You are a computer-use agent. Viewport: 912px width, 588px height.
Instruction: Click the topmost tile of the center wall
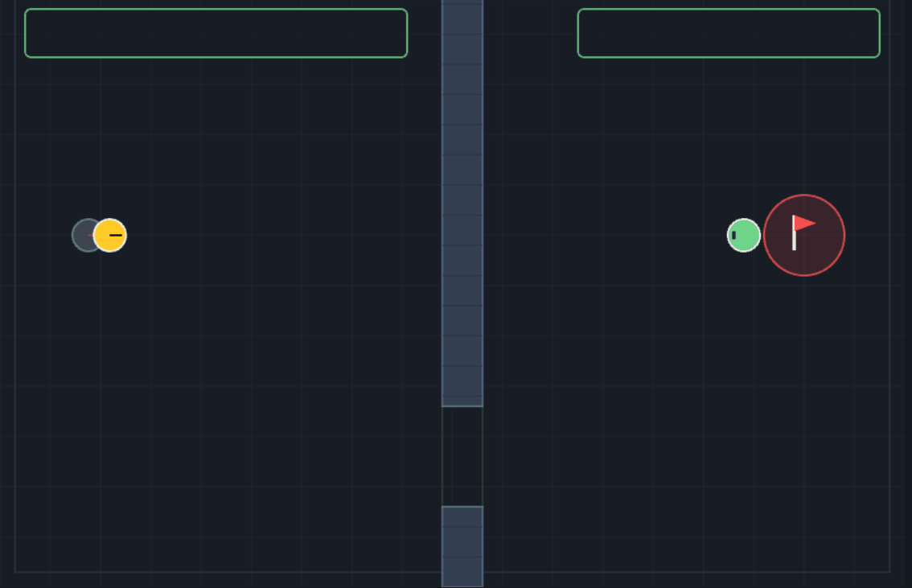pyautogui.click(x=462, y=17)
